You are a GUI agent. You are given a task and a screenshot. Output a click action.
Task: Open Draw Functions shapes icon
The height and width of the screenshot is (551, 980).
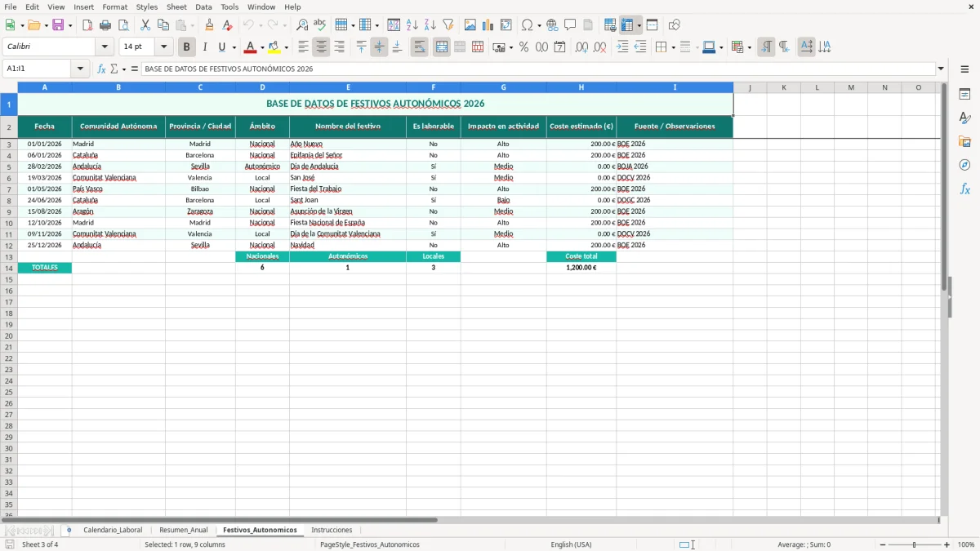675,25
